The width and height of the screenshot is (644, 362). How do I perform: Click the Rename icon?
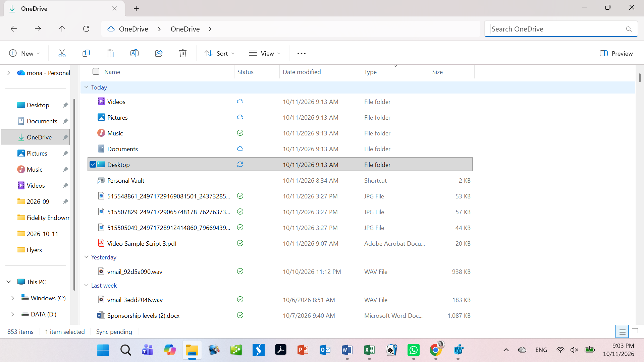pyautogui.click(x=135, y=53)
